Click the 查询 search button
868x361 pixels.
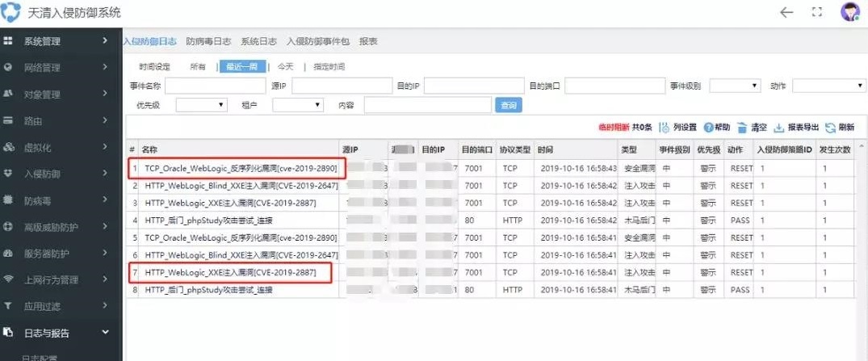509,105
